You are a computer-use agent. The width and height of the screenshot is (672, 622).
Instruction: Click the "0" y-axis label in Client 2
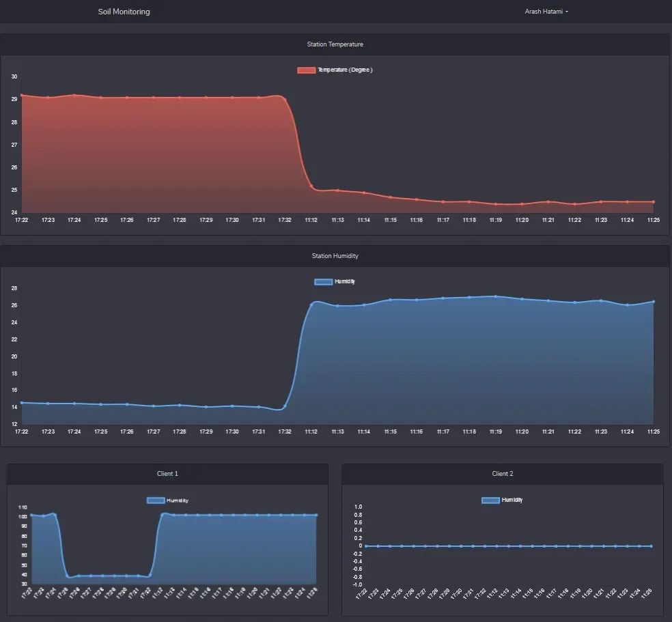pyautogui.click(x=361, y=546)
